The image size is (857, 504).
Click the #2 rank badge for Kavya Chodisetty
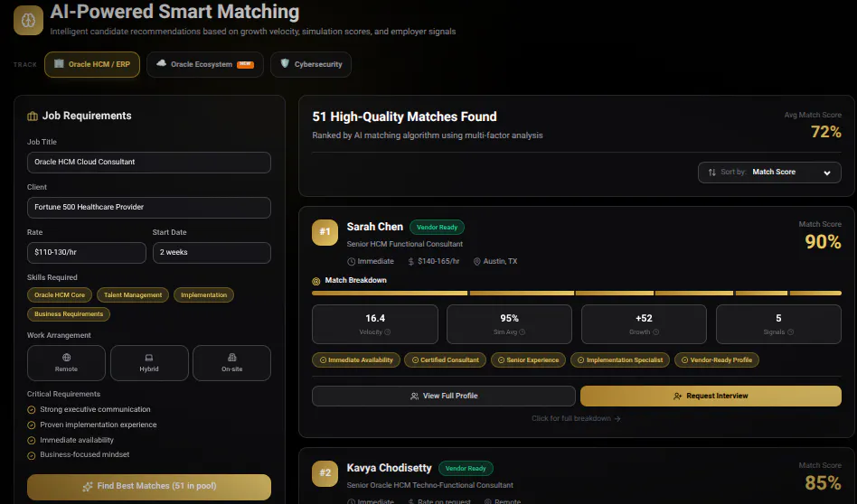coord(325,473)
